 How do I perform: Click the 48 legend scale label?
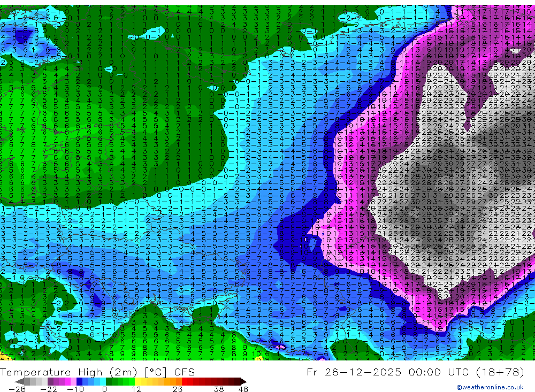coord(243,389)
